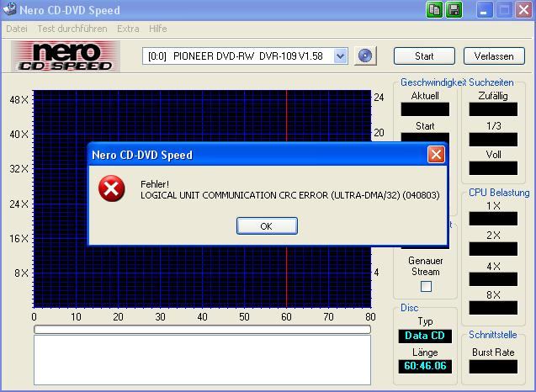Click the LOGICAL UNIT COMMUNICATION CRC ERROR message
The image size is (536, 392).
click(x=289, y=195)
